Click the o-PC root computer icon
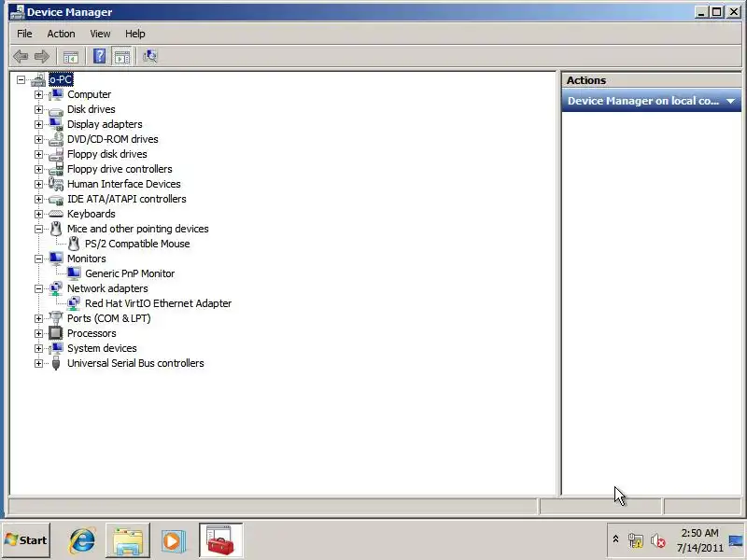The height and width of the screenshot is (560, 747). 38,79
